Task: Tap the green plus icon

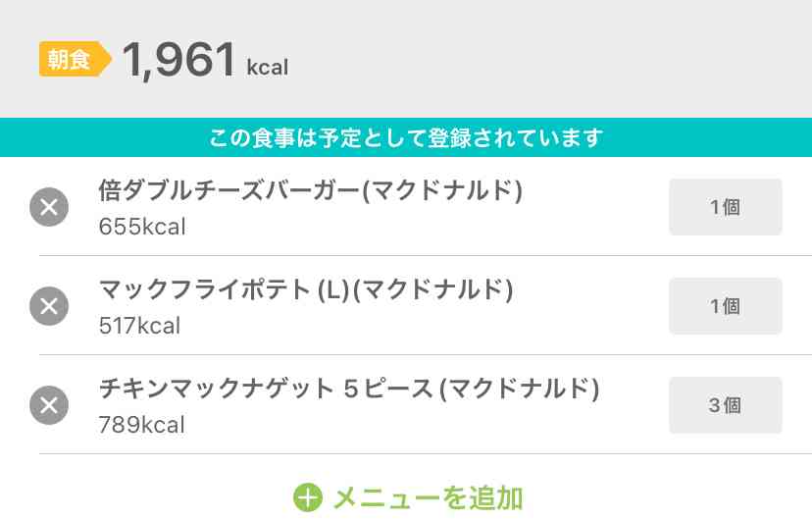Action: click(308, 497)
